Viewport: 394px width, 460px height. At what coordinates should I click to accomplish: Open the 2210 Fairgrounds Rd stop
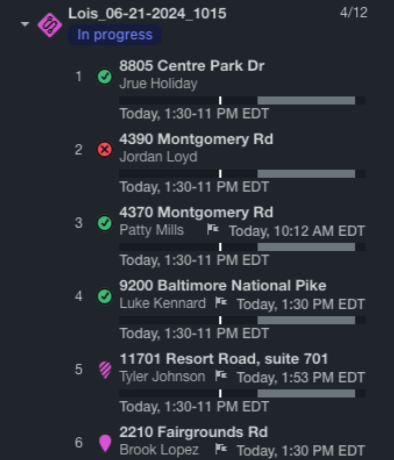coord(193,432)
